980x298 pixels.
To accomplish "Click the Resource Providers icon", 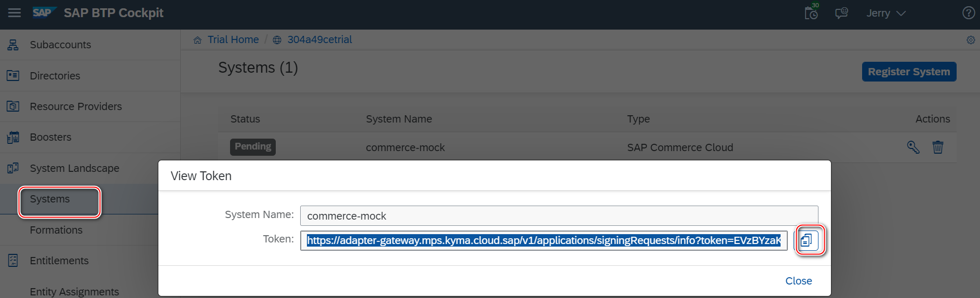I will pyautogui.click(x=13, y=106).
